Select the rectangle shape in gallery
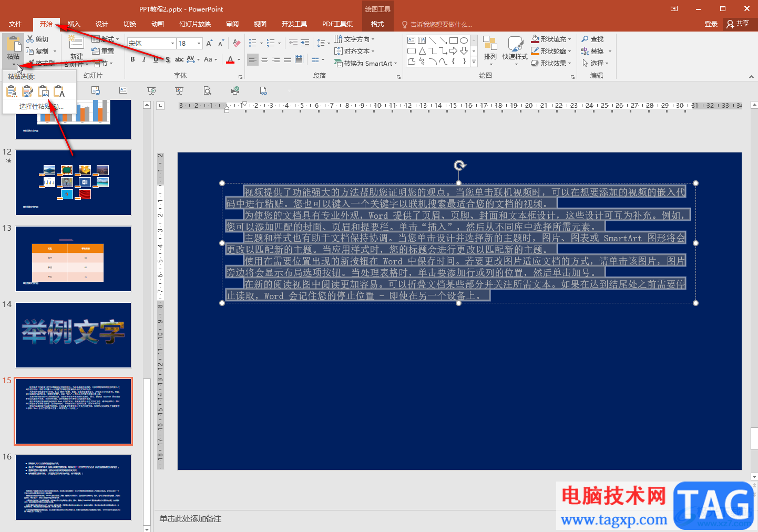This screenshot has width=758, height=532. point(453,40)
